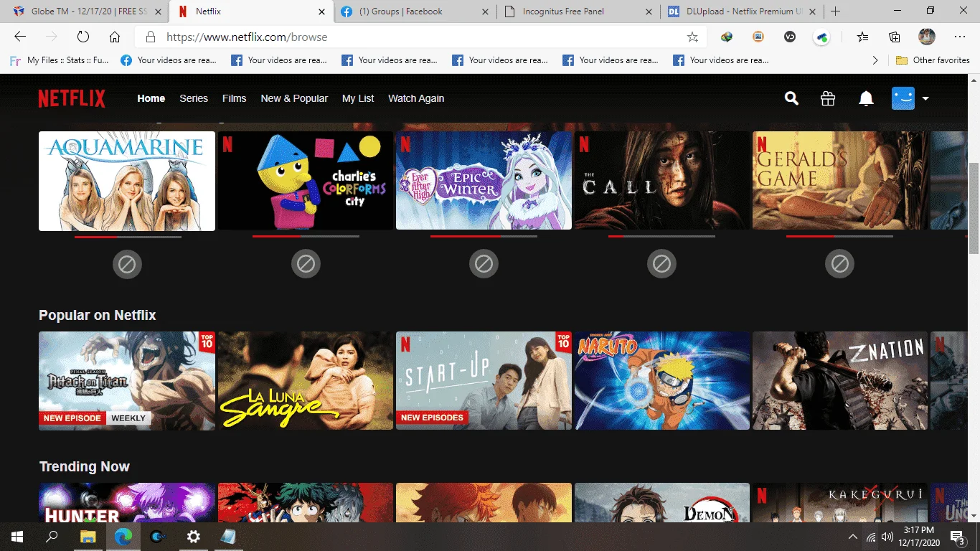Open the browser Settings and more menu
980x551 pixels.
pyautogui.click(x=960, y=37)
